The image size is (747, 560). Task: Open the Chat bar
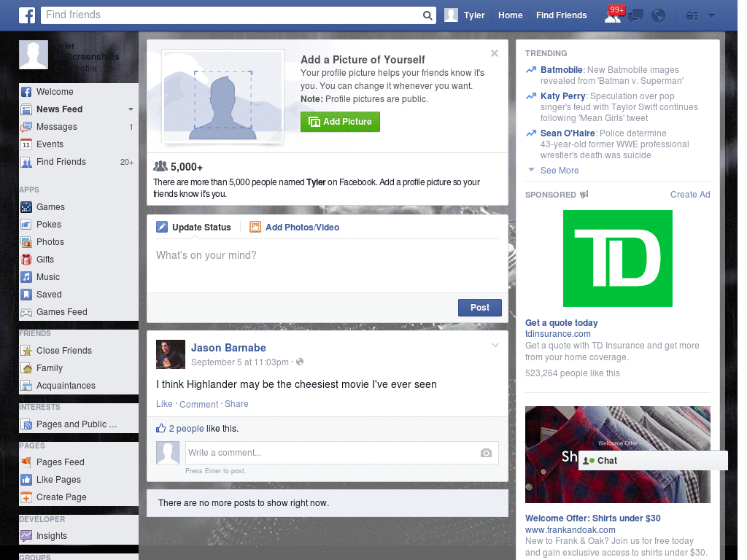pyautogui.click(x=653, y=461)
